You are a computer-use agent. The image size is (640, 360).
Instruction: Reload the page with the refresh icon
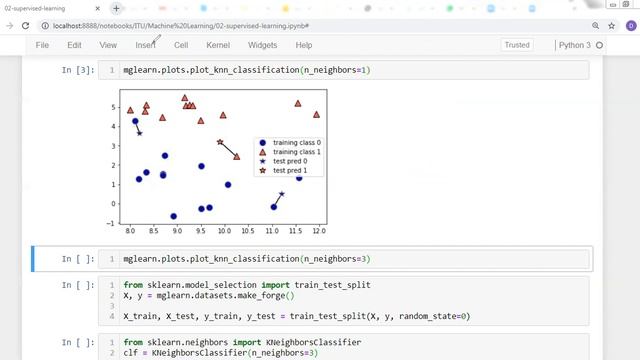(x=25, y=26)
